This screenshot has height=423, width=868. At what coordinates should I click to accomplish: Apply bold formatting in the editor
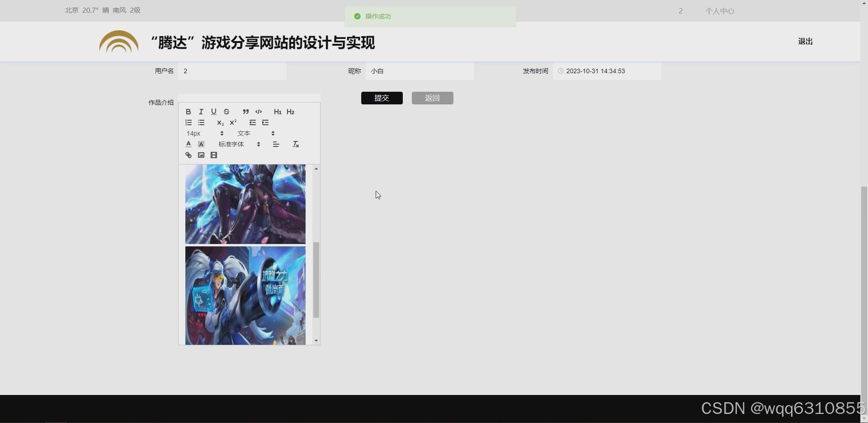(188, 112)
